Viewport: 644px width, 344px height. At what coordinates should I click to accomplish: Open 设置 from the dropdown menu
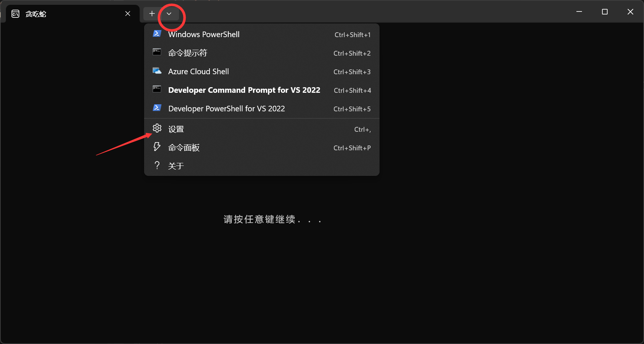[x=261, y=129]
